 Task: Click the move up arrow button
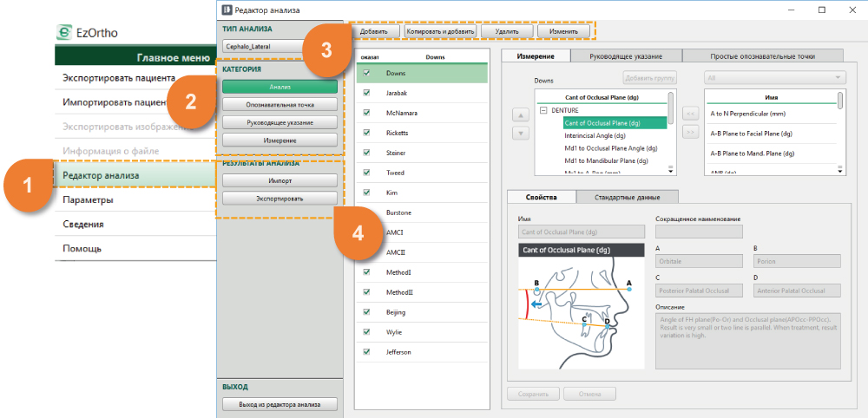[x=521, y=114]
